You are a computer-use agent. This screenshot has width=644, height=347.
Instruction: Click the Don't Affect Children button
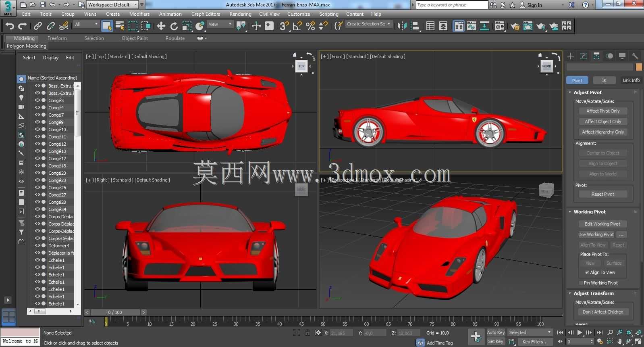(x=603, y=312)
